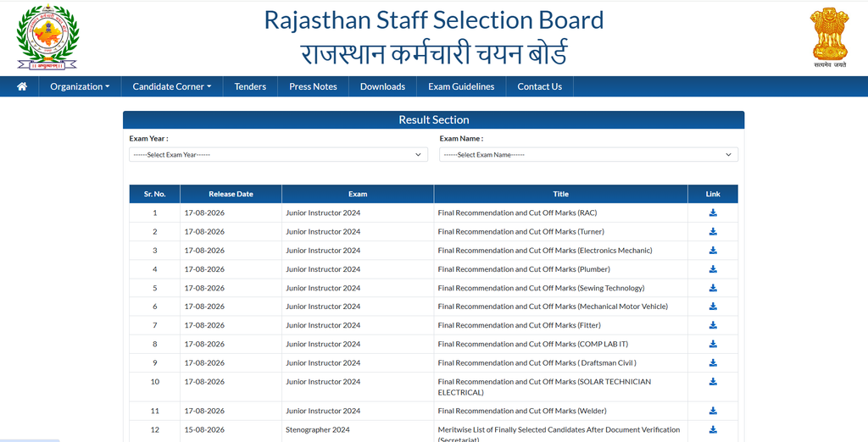This screenshot has width=868, height=442.
Task: Download the Welder final recommendation file
Action: 713,411
